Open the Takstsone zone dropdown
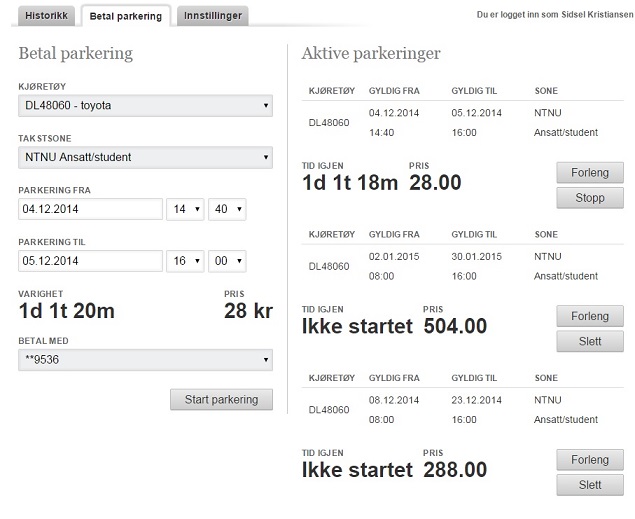The height and width of the screenshot is (519, 635). click(145, 157)
